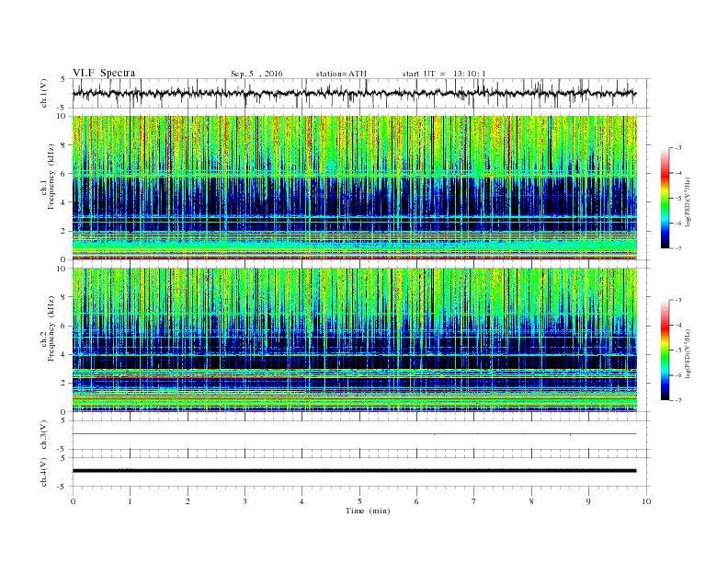Click the "7" minute tick label
Screen dimensions: 728x563
point(474,501)
